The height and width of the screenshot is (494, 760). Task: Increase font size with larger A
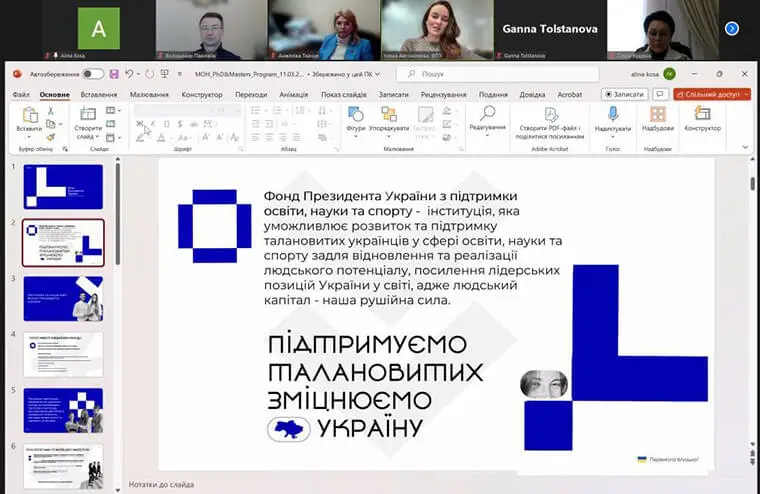pyautogui.click(x=206, y=138)
